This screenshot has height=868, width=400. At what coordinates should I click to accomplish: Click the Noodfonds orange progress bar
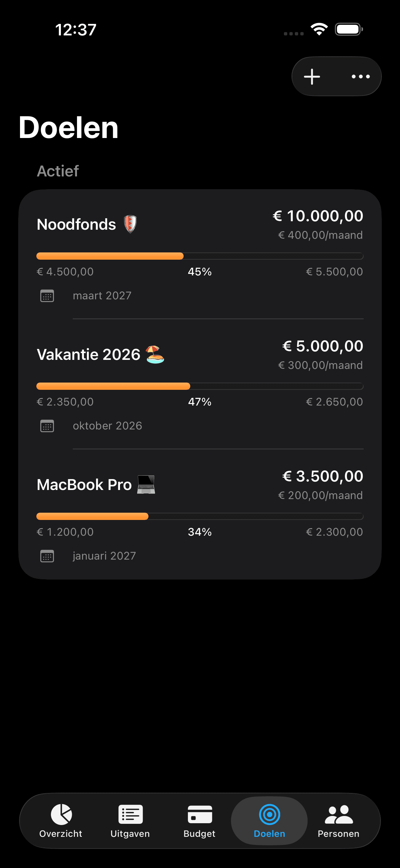pos(110,256)
